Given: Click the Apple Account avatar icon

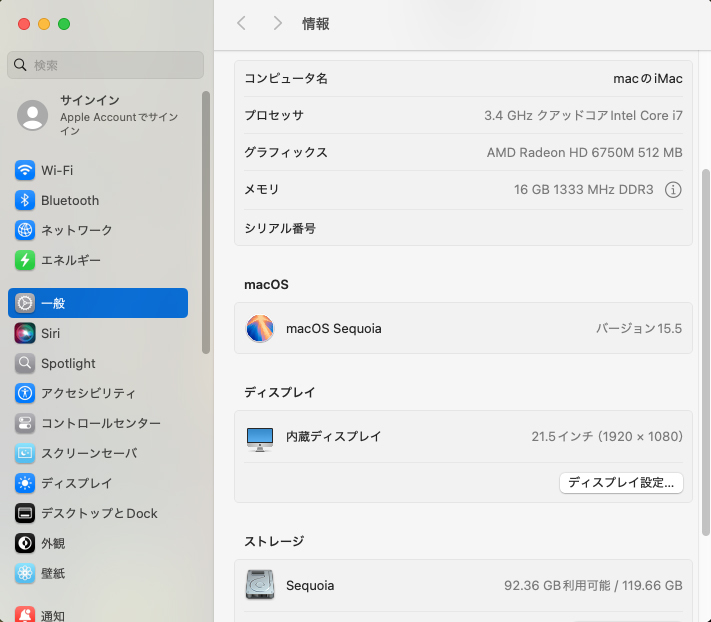Looking at the screenshot, I should click(33, 115).
